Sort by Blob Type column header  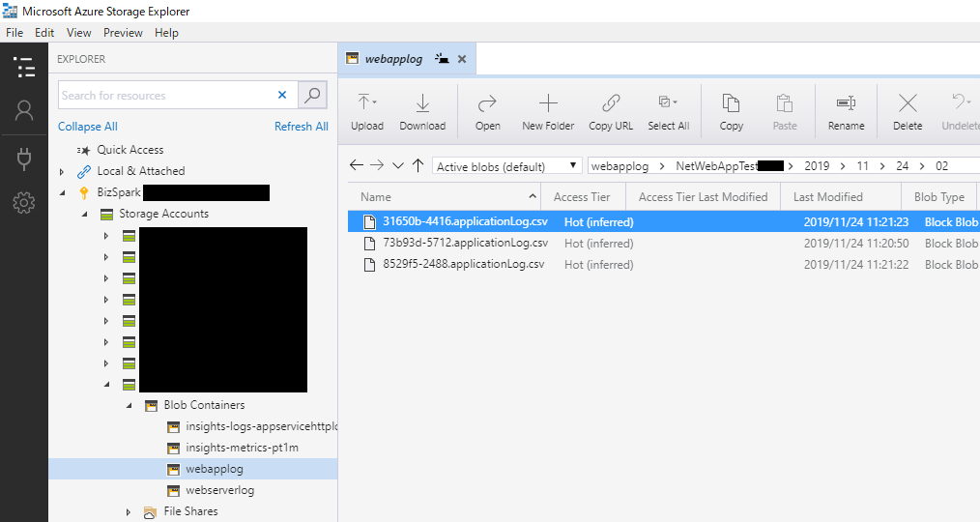[939, 197]
